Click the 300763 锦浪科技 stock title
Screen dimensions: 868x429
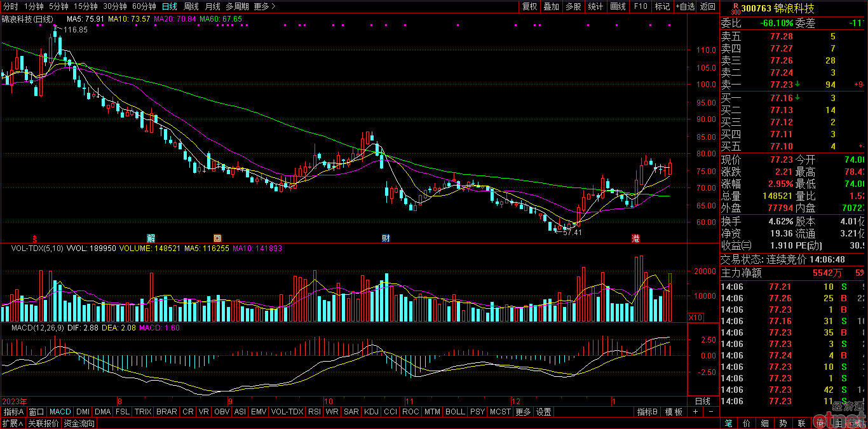[778, 9]
